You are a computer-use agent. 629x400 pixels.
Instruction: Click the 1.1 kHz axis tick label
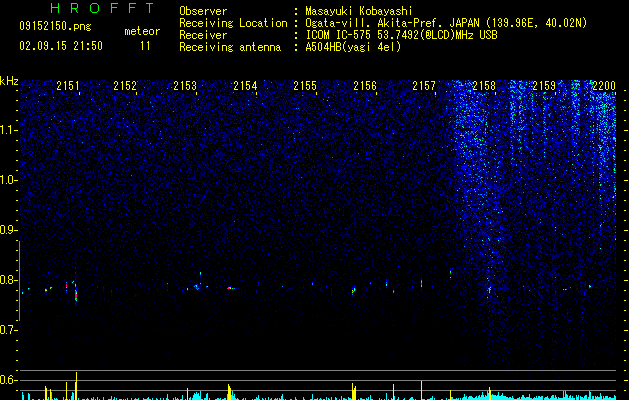[8, 130]
